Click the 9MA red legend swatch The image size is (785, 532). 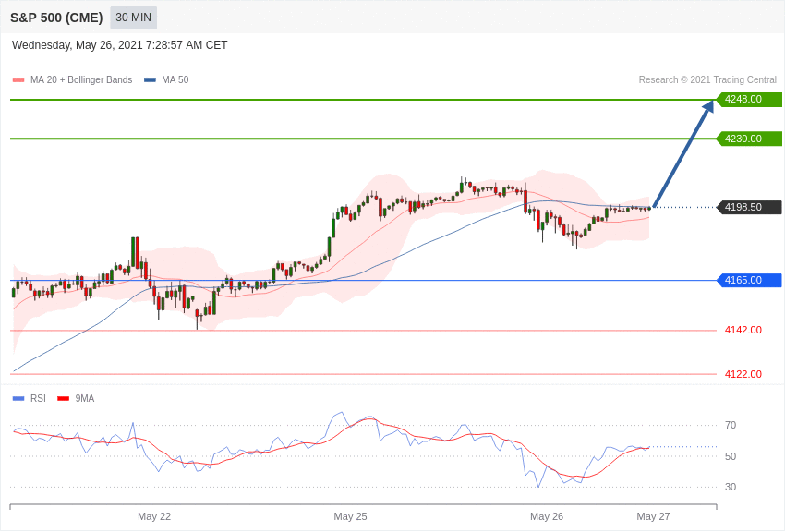[63, 399]
